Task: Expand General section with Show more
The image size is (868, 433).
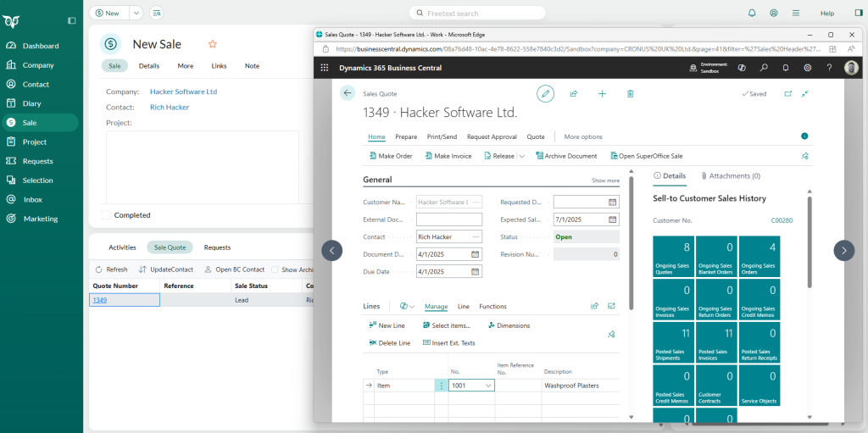Action: (605, 180)
